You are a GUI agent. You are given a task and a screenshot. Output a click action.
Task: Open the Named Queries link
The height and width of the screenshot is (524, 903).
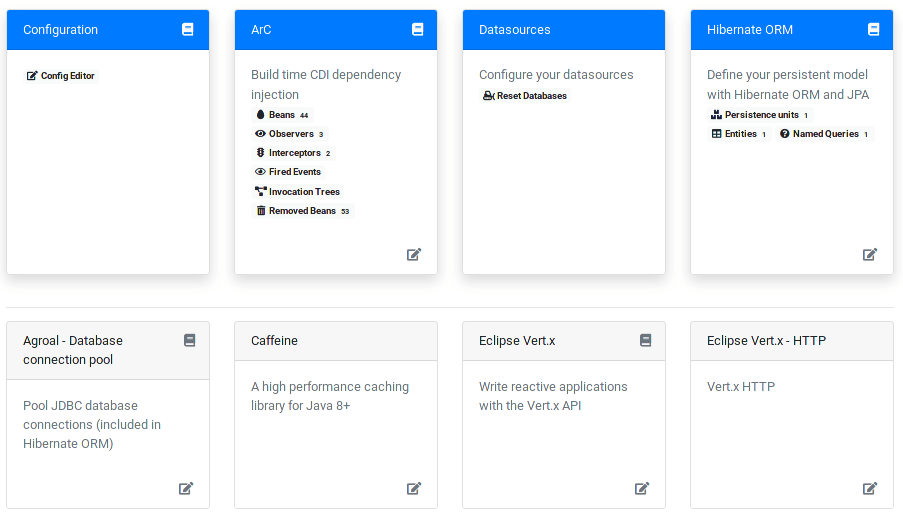(x=825, y=134)
